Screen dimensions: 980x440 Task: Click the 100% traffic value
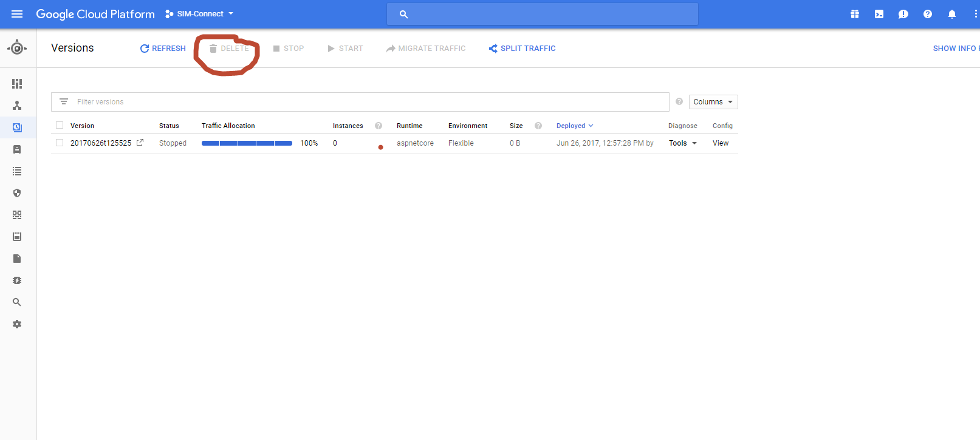[x=309, y=143]
